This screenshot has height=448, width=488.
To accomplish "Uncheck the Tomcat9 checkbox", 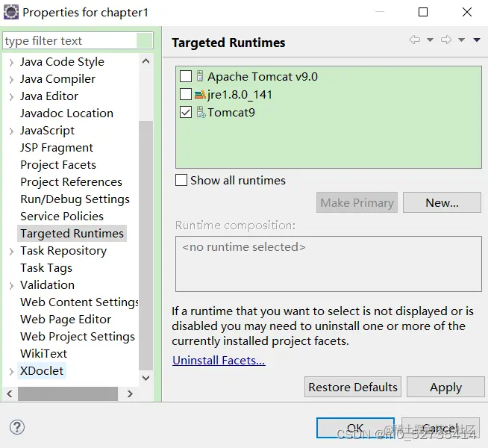I will coord(186,113).
